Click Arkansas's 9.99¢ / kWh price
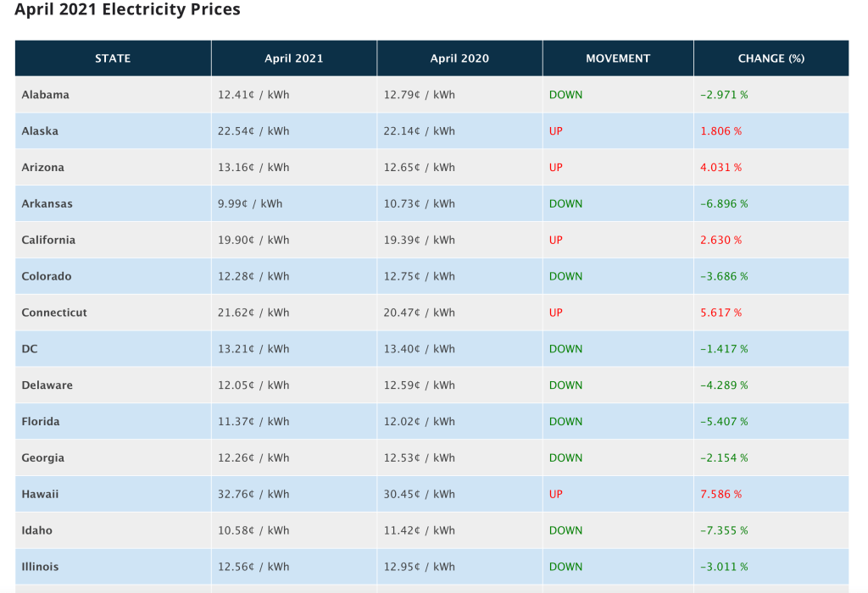 pyautogui.click(x=250, y=204)
